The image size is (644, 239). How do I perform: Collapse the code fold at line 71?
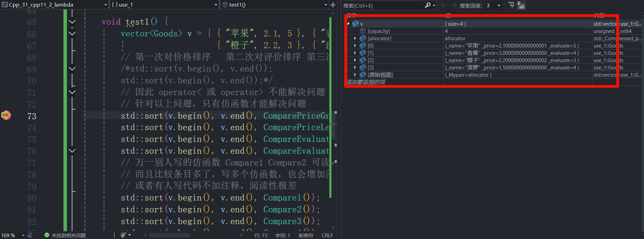click(x=72, y=92)
